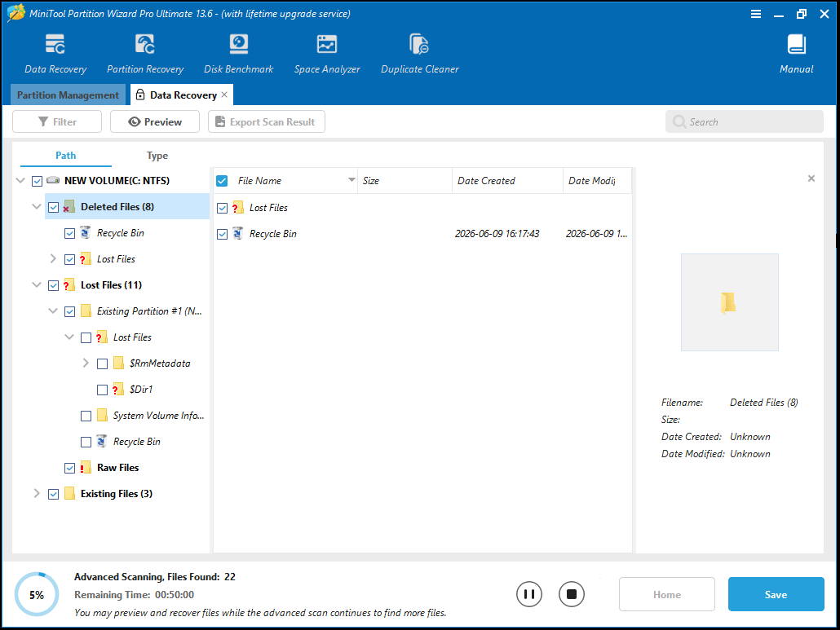This screenshot has height=630, width=840.
Task: Close the Data Recovery tab
Action: tap(224, 95)
